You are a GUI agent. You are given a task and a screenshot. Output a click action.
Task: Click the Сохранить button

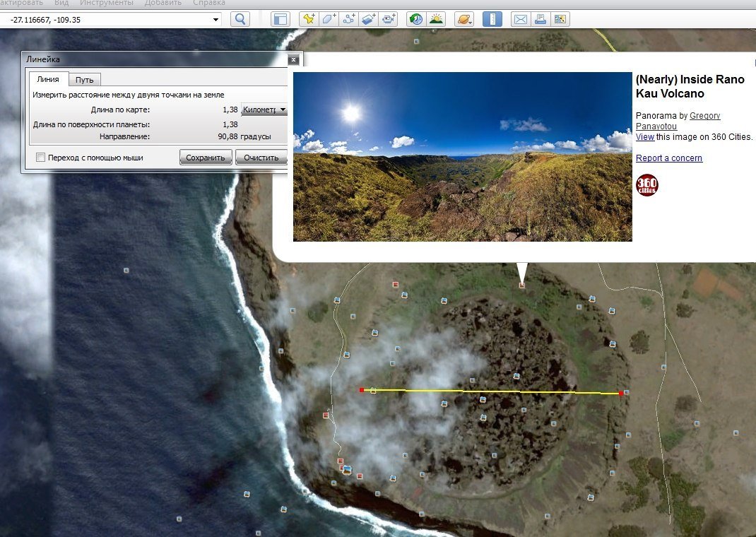coord(206,157)
